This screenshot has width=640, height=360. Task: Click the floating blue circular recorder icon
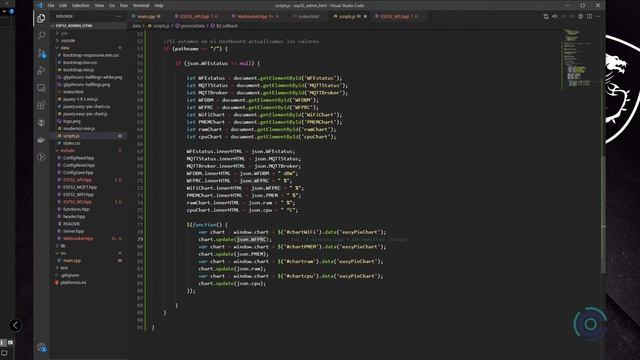[x=590, y=324]
